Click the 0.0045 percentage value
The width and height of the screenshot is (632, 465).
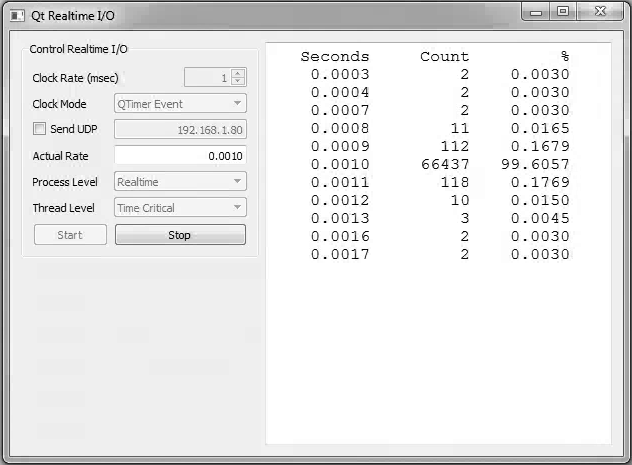pyautogui.click(x=541, y=218)
